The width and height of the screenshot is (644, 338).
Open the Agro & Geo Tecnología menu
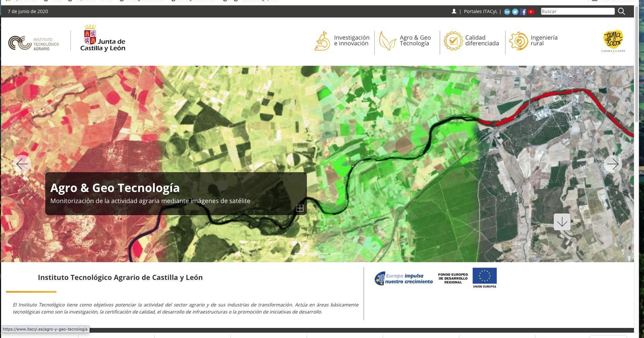406,41
